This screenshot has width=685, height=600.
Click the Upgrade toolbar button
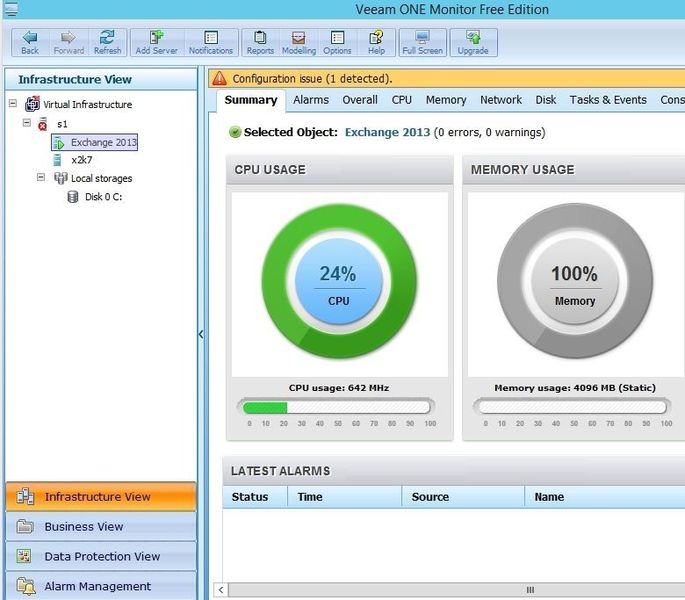coord(473,42)
